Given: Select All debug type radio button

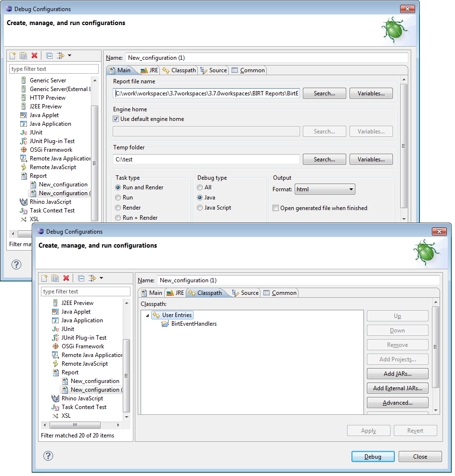Looking at the screenshot, I should point(200,187).
